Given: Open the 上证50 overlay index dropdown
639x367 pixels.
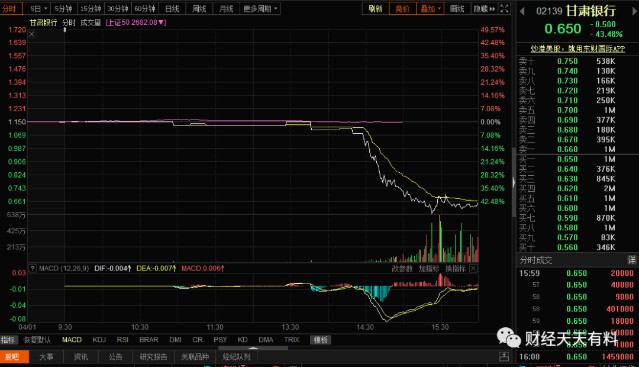Looking at the screenshot, I should [136, 22].
